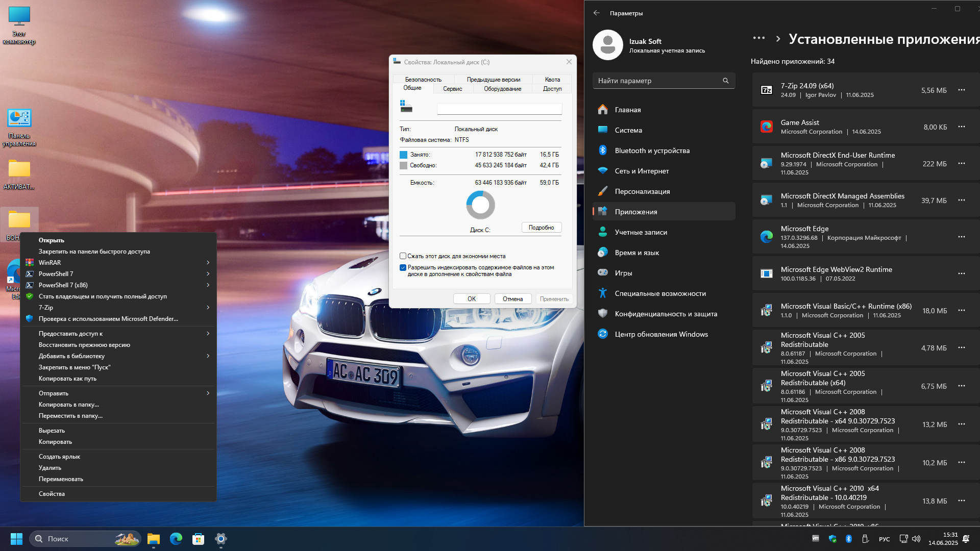Open Конфиденциальность и защита section
The height and width of the screenshot is (551, 980).
(664, 314)
